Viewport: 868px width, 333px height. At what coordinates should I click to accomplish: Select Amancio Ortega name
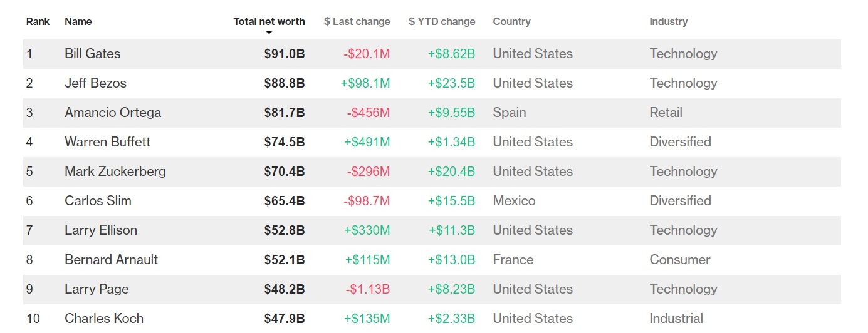[x=113, y=113]
